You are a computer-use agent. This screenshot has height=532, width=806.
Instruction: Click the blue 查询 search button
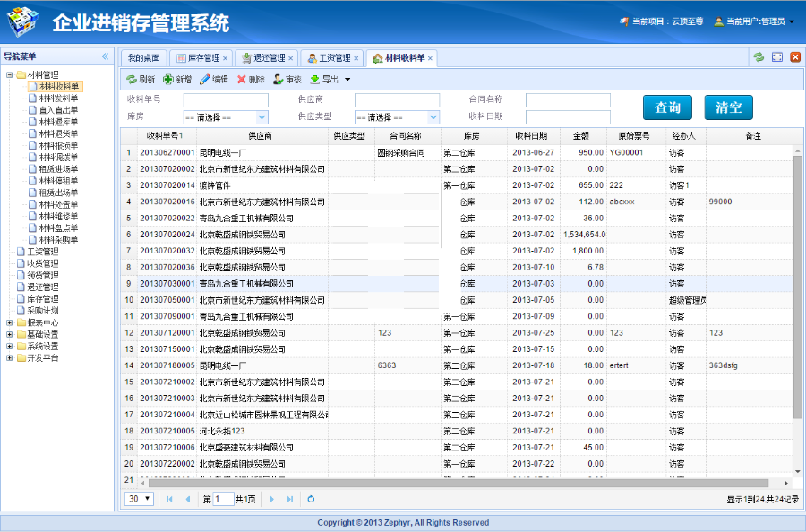(x=665, y=107)
